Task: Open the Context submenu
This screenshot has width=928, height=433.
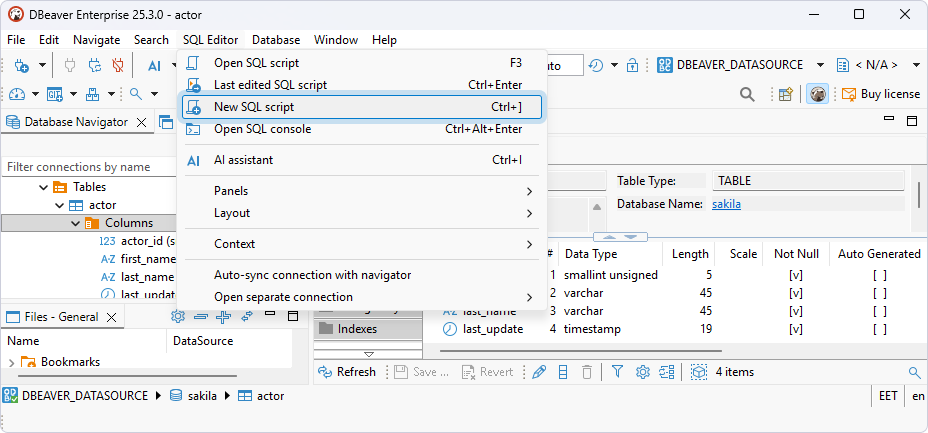Action: click(x=361, y=244)
